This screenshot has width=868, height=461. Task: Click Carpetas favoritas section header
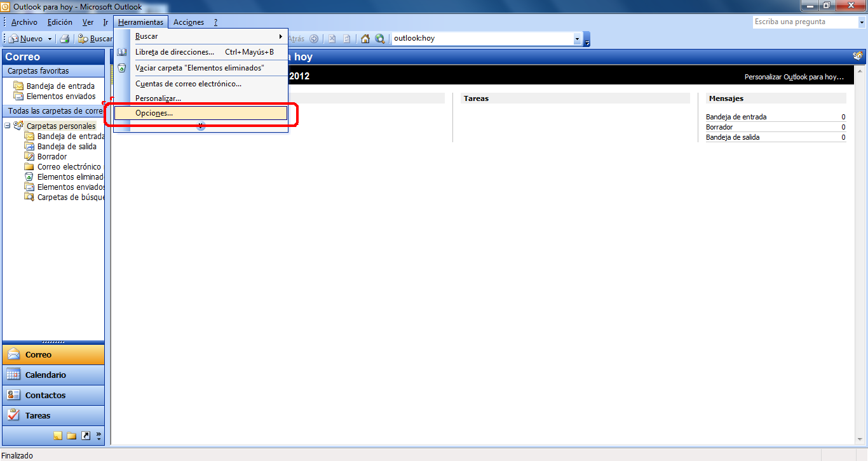tap(53, 71)
